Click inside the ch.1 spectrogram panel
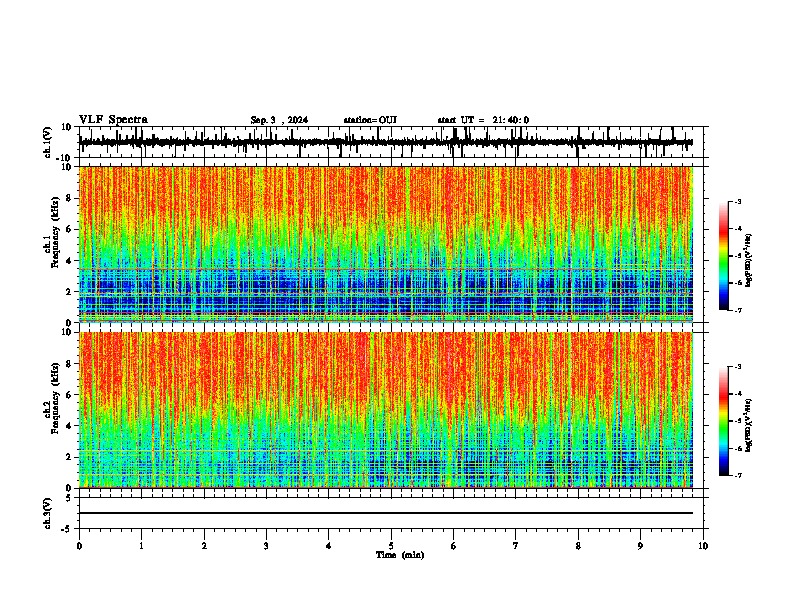Image resolution: width=792 pixels, height=612 pixels. point(385,244)
